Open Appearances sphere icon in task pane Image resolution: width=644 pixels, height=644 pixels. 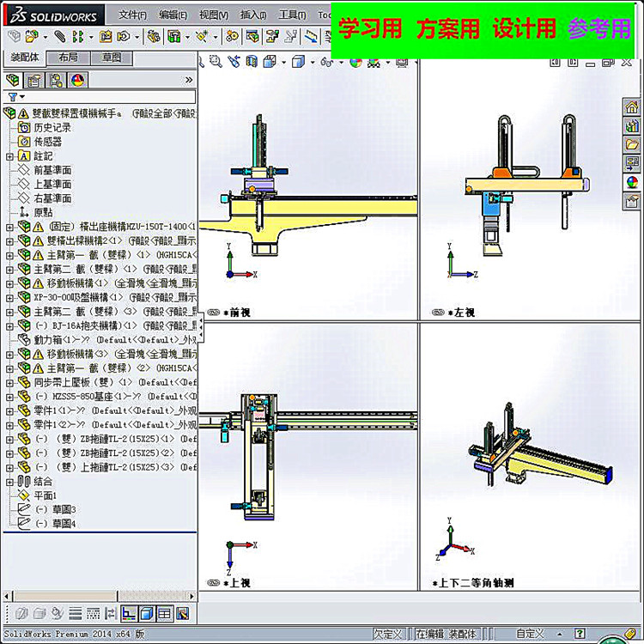(x=632, y=182)
